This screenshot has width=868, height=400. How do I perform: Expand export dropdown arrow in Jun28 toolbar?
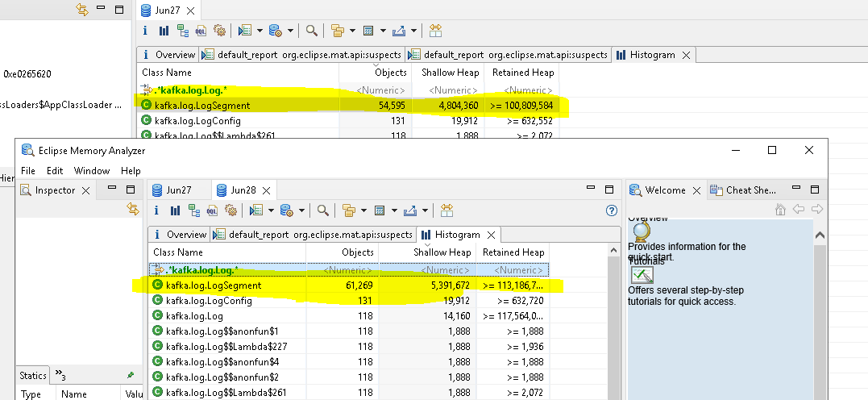pos(426,210)
